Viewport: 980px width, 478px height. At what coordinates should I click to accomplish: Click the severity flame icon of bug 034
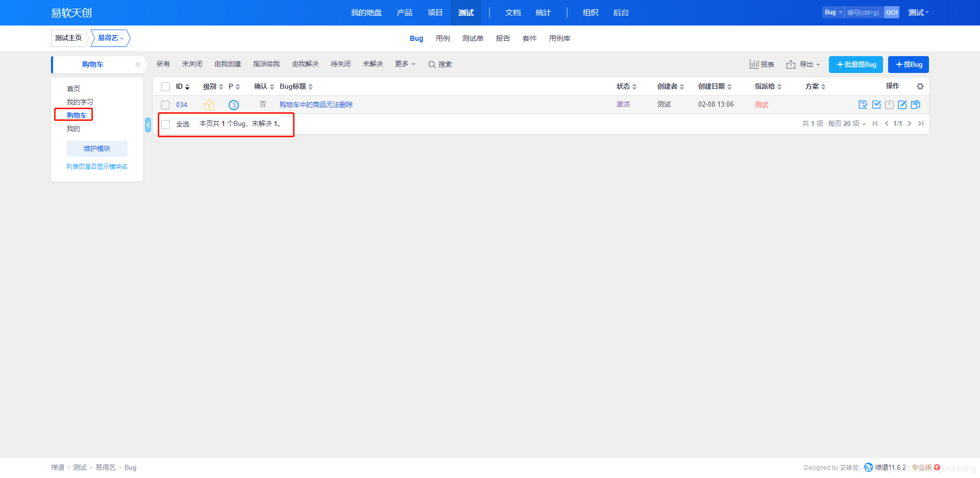click(209, 105)
